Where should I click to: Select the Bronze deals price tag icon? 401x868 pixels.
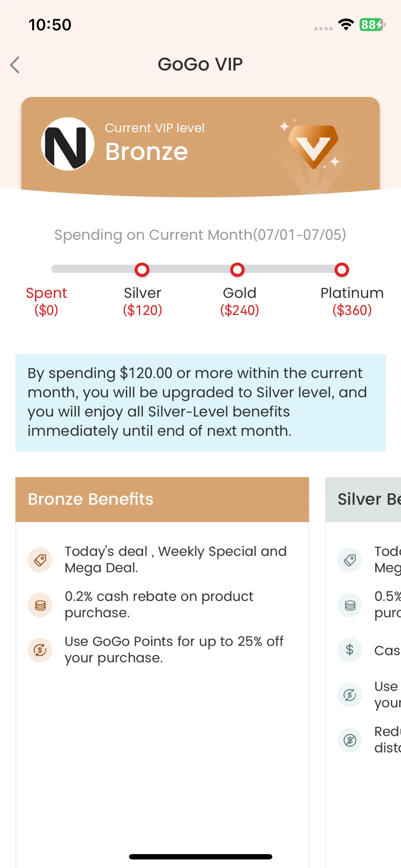tap(40, 560)
